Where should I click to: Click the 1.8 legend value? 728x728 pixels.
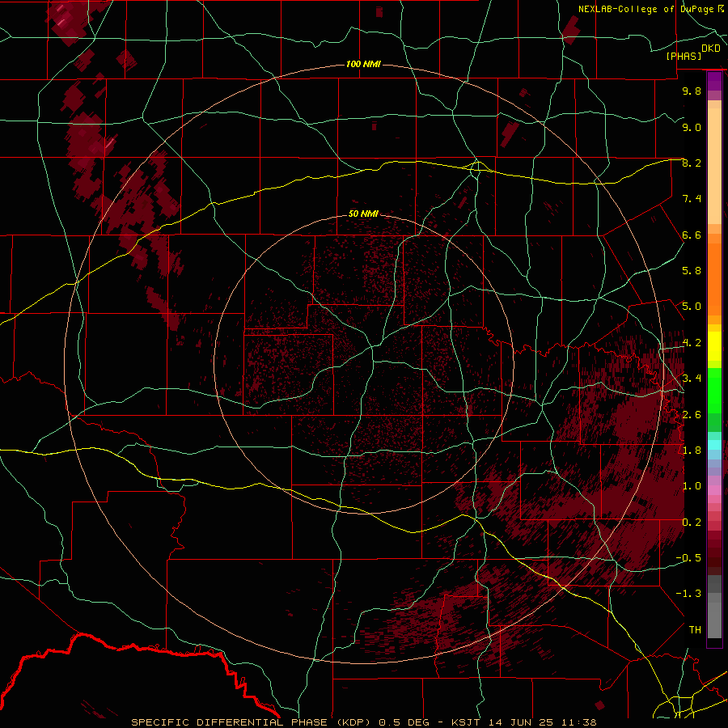(692, 451)
